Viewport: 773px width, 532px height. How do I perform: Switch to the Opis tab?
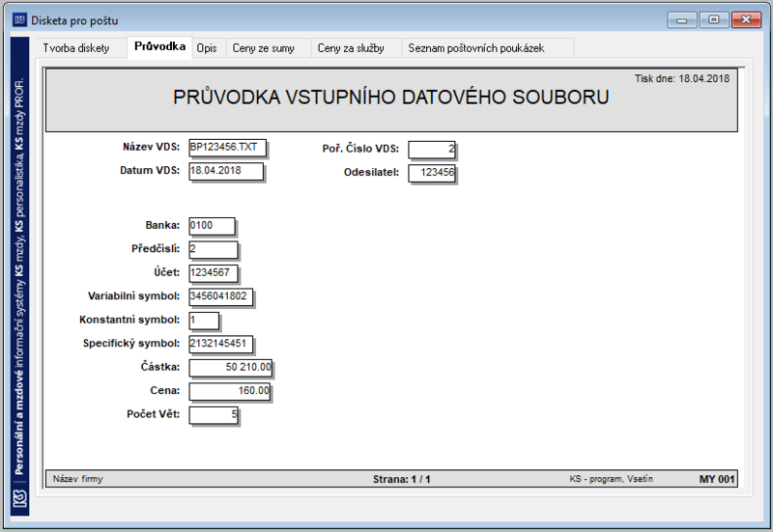coord(207,48)
